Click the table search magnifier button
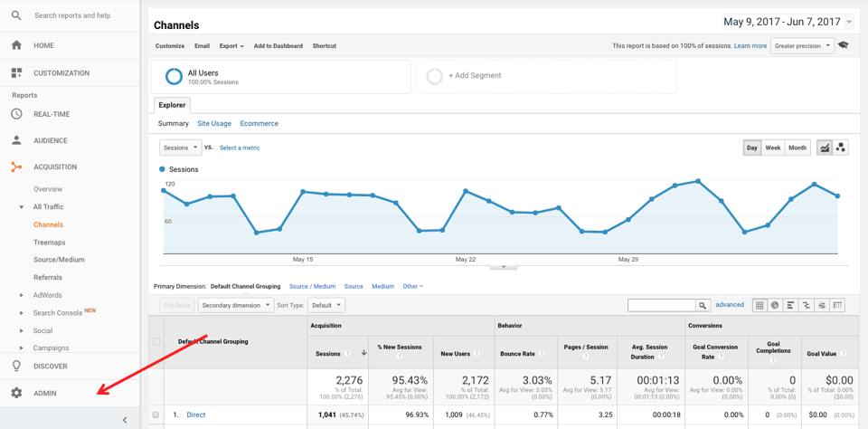 [702, 306]
